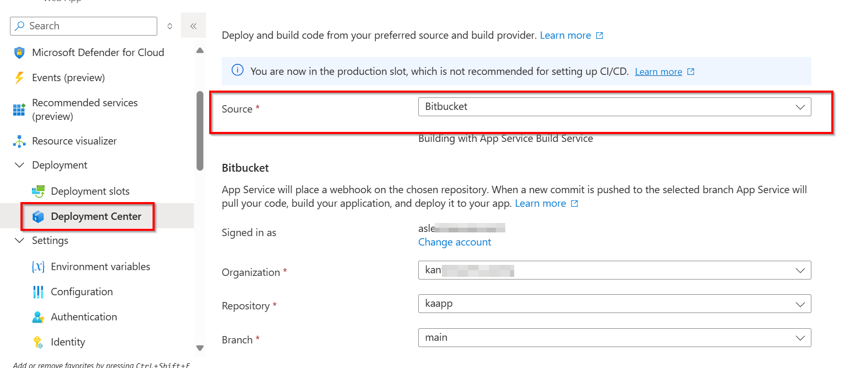The height and width of the screenshot is (368, 868).
Task: Open the Branch dropdown showing main
Action: 614,338
